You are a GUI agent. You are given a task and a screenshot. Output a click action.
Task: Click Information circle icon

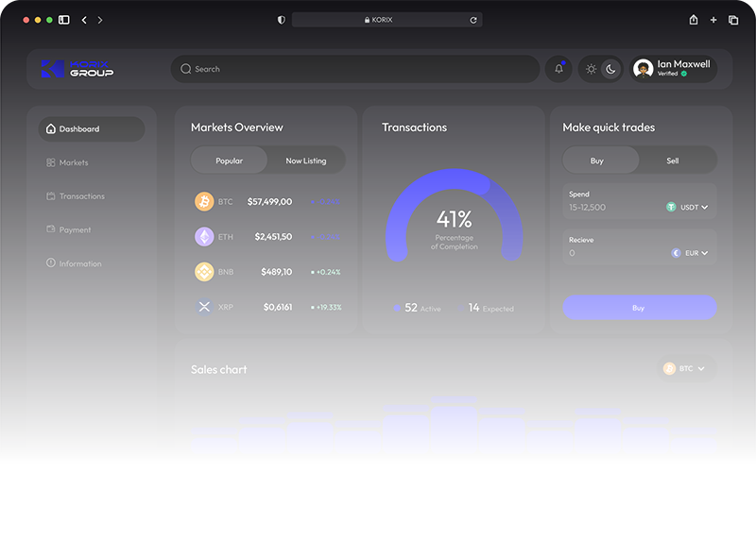51,262
